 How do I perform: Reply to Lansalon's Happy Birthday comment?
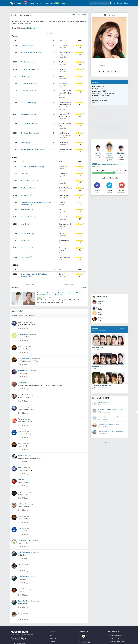pos(25,401)
